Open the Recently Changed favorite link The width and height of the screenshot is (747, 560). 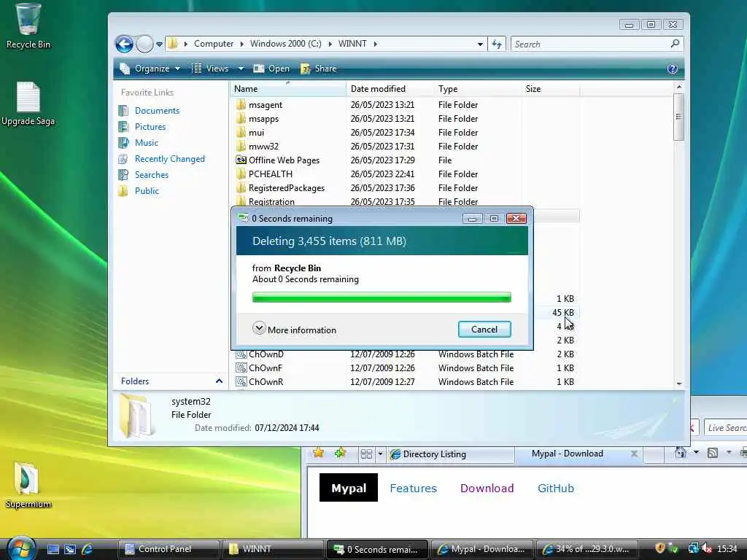pyautogui.click(x=169, y=159)
